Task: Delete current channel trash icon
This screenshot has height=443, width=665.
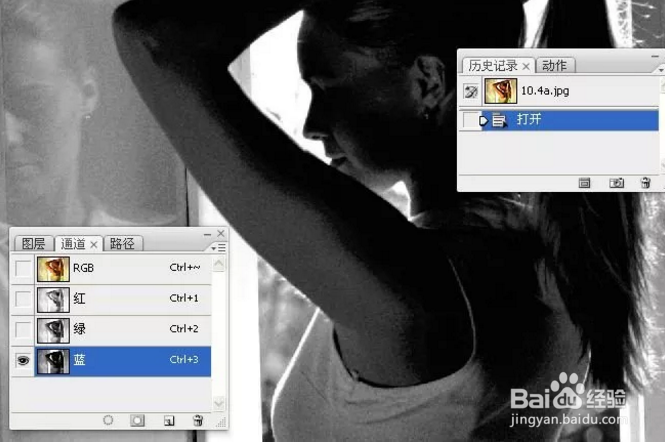Action: [x=198, y=420]
